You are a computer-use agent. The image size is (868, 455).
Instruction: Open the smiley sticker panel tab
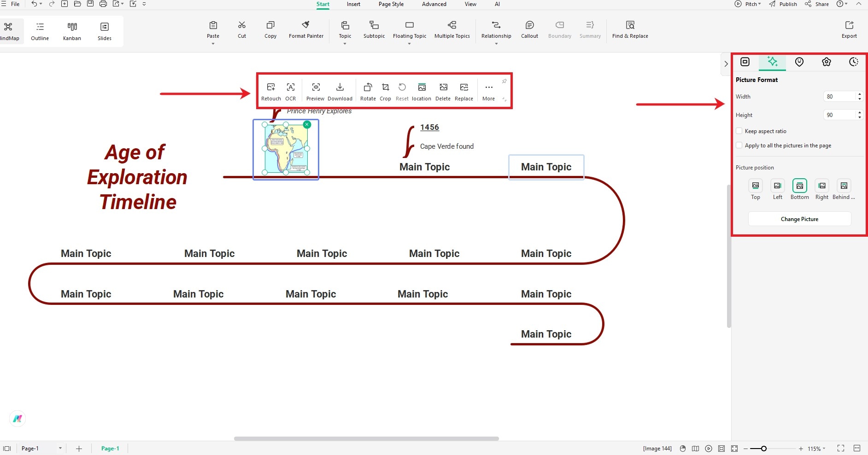click(x=799, y=62)
